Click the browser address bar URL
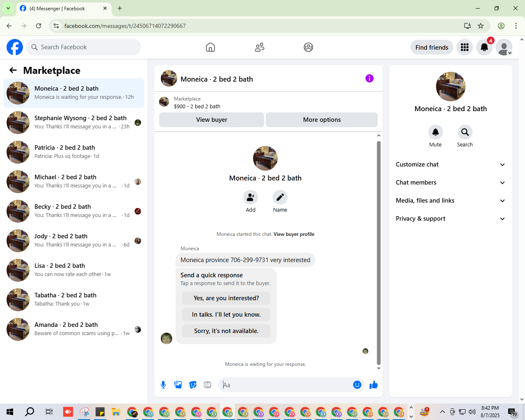This screenshot has width=525, height=420. pyautogui.click(x=125, y=26)
